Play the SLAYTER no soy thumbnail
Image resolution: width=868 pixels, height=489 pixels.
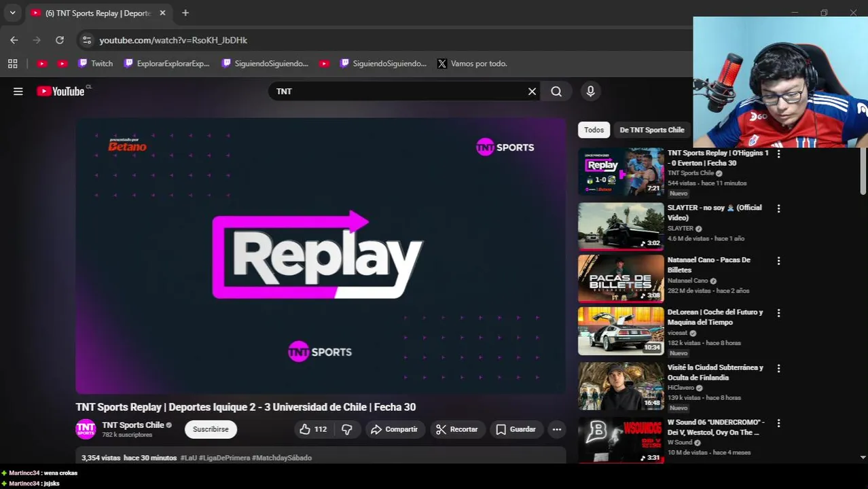coord(621,226)
